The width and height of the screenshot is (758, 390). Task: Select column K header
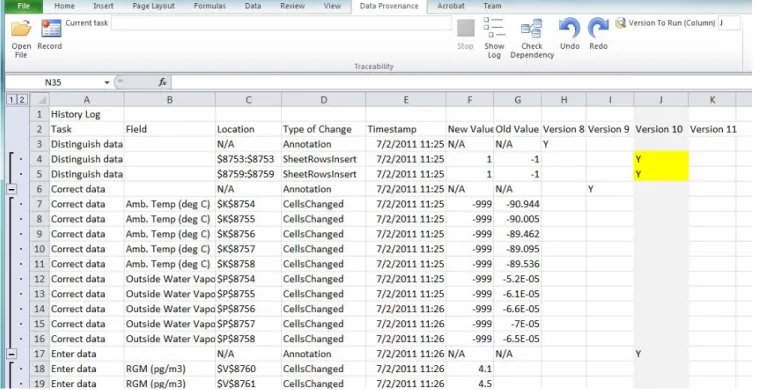(x=712, y=100)
